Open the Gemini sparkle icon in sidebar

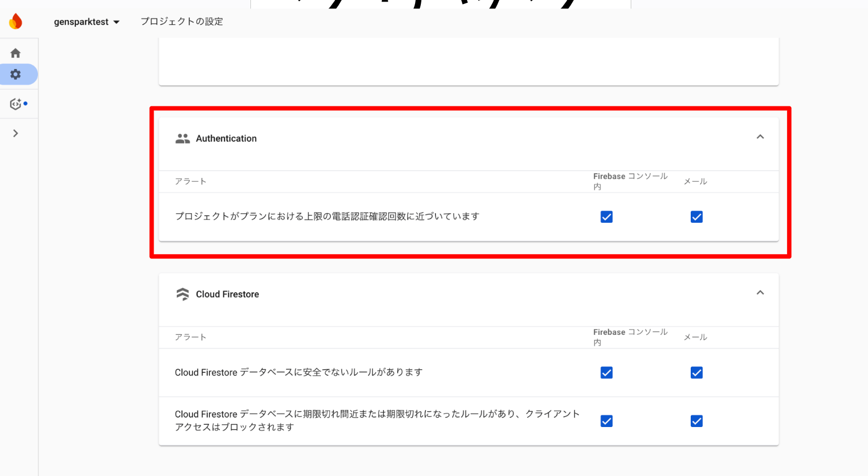pyautogui.click(x=16, y=104)
